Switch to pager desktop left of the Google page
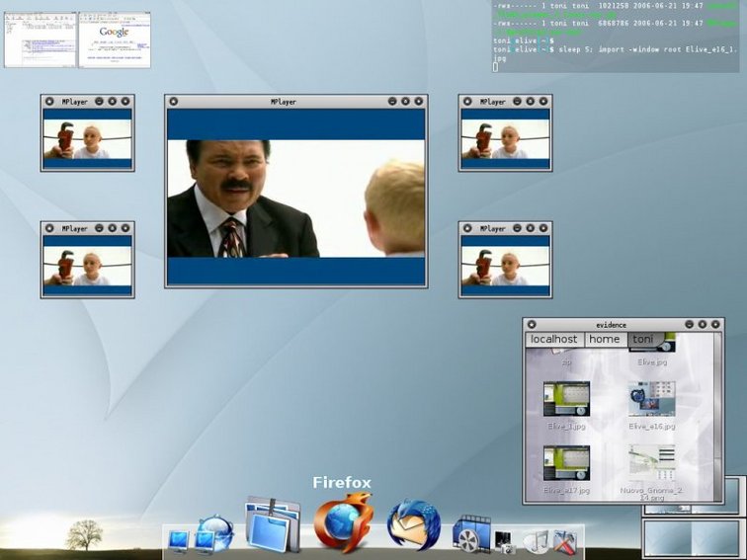The image size is (747, 560). click(41, 40)
